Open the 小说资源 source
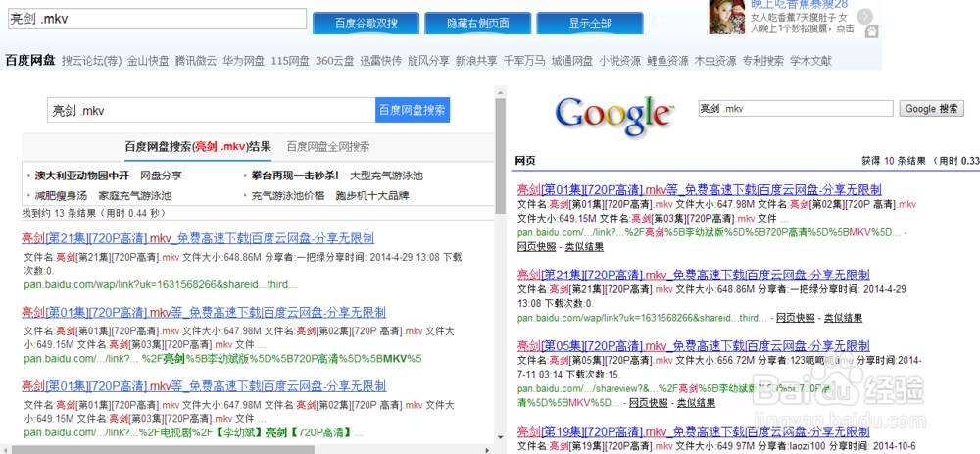The width and height of the screenshot is (980, 454). coord(619,61)
